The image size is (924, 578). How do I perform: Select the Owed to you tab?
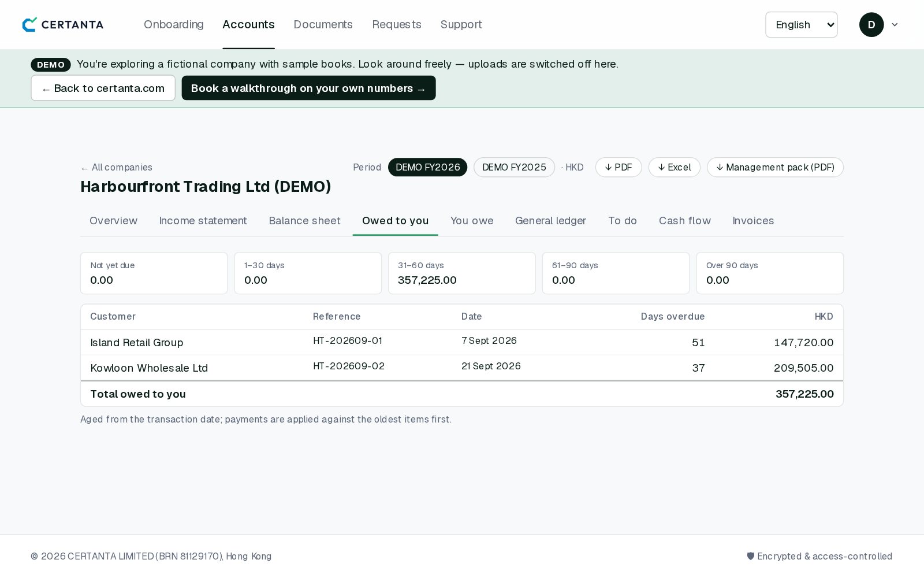[396, 221]
